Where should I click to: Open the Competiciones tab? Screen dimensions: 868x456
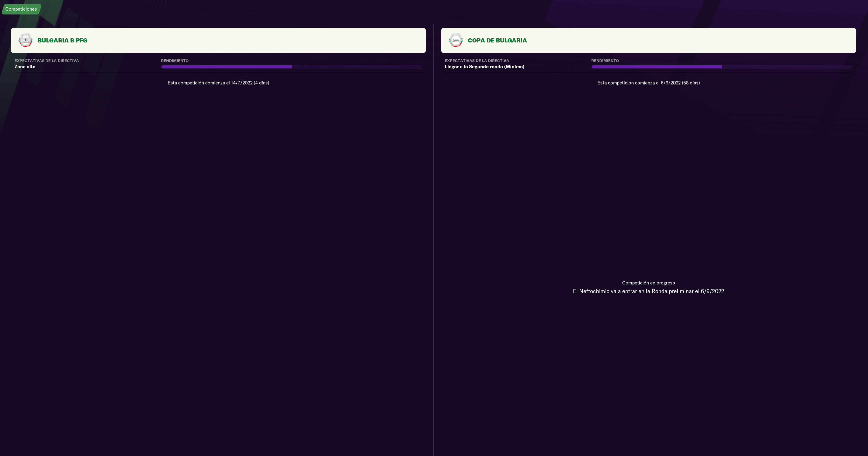(x=21, y=9)
